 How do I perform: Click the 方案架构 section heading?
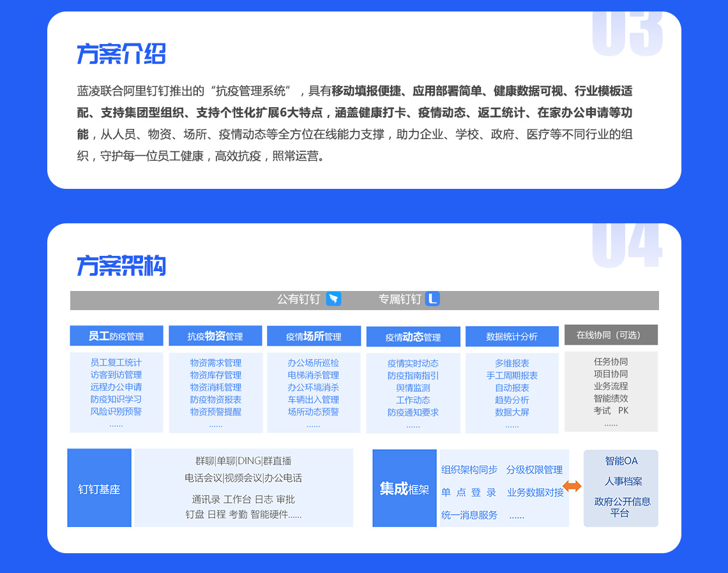pyautogui.click(x=121, y=266)
